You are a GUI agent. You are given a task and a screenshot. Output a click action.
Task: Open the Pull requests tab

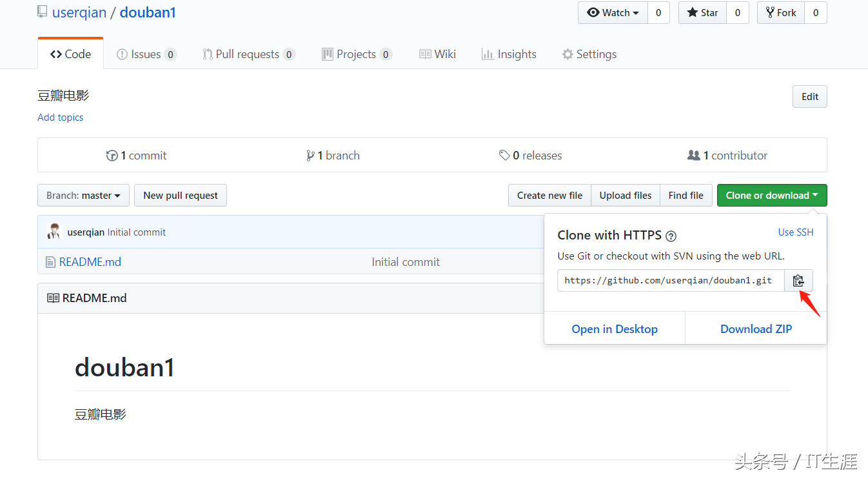pyautogui.click(x=248, y=54)
